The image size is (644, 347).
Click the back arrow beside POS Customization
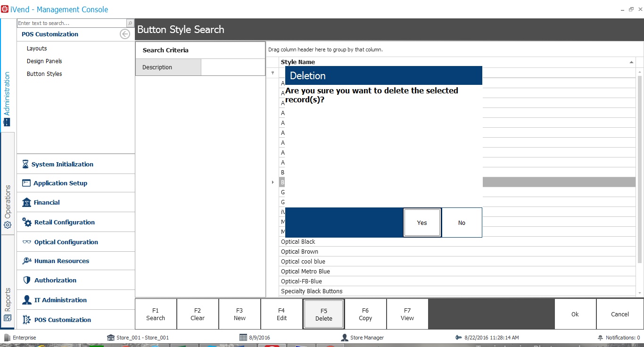(x=125, y=34)
